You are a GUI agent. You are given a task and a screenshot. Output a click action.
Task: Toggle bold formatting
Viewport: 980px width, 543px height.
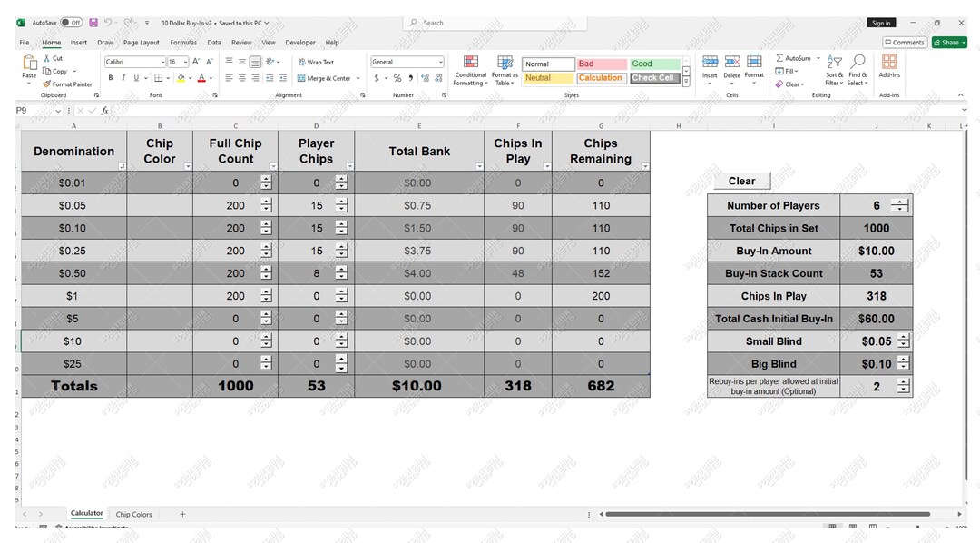(x=110, y=78)
